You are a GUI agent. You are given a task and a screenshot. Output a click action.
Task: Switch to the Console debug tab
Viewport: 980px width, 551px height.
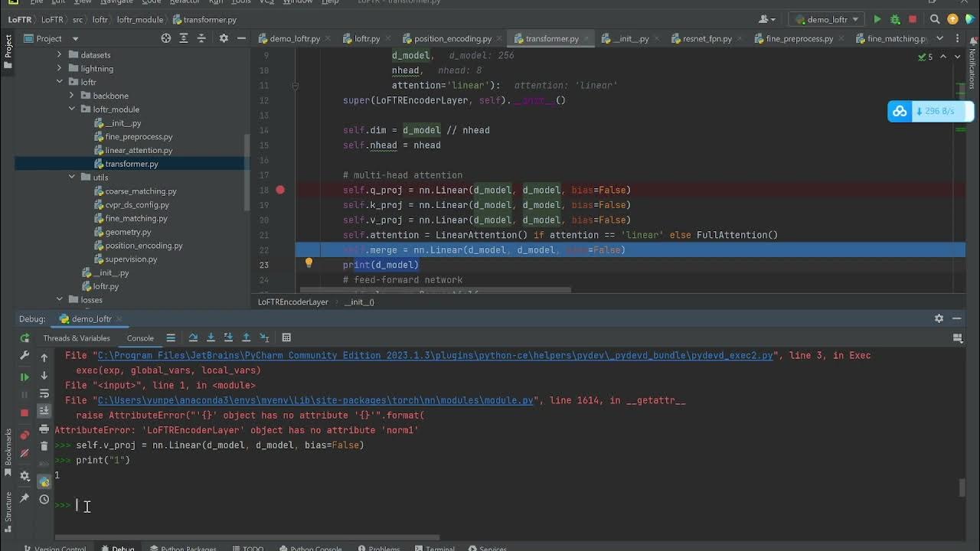(x=140, y=338)
